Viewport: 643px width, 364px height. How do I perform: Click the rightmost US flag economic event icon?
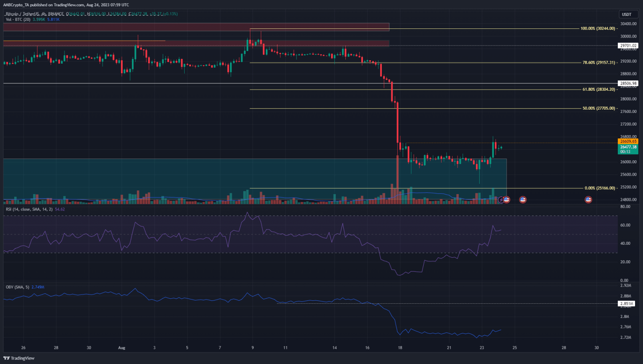pos(588,200)
